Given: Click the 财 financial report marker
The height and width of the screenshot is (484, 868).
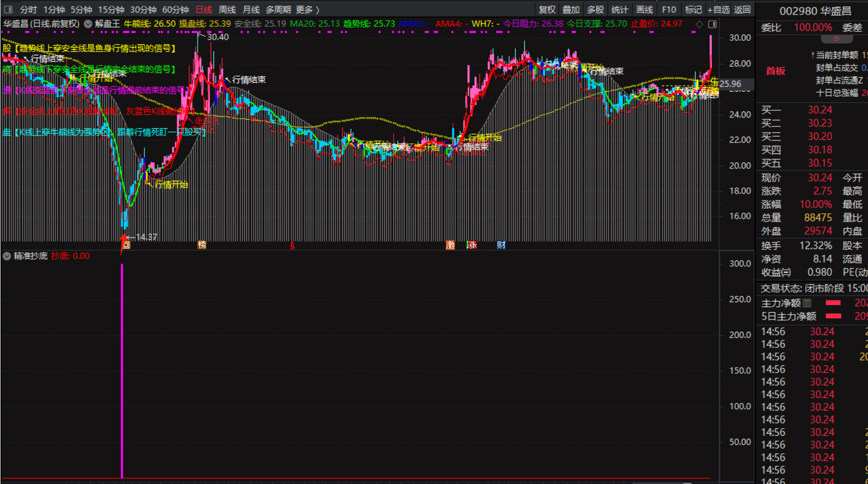Looking at the screenshot, I should pyautogui.click(x=501, y=245).
